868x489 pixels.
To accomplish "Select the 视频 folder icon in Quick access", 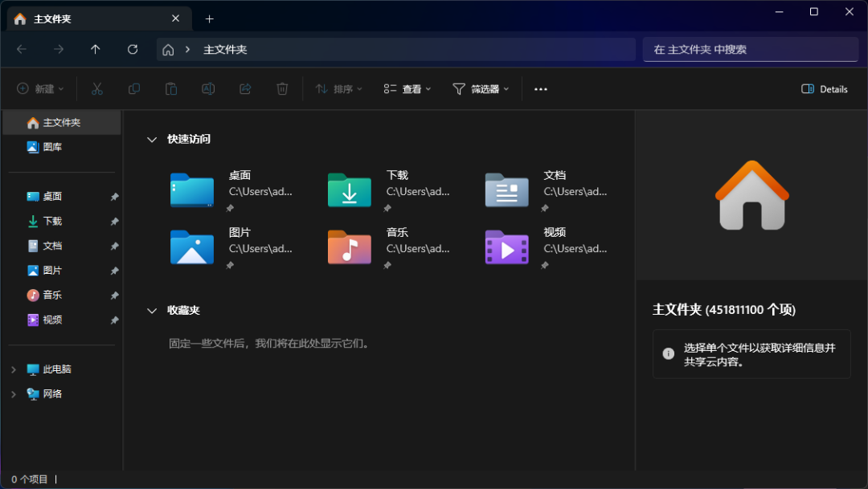I will point(506,247).
